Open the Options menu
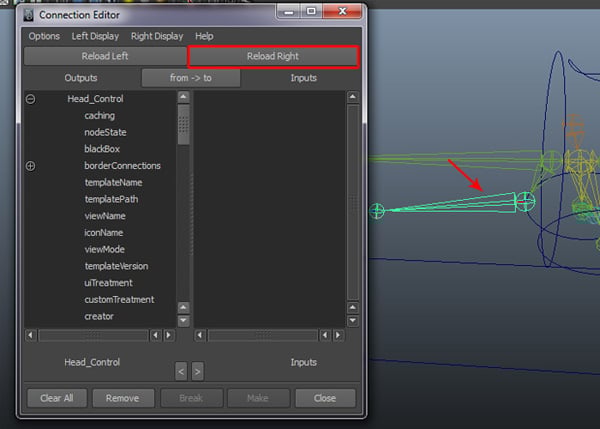600x429 pixels. pos(44,36)
